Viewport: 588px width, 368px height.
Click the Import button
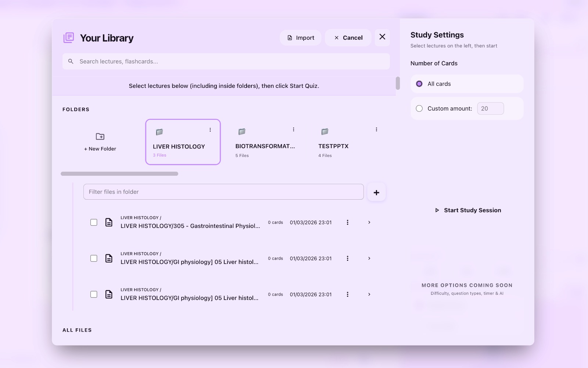point(301,37)
